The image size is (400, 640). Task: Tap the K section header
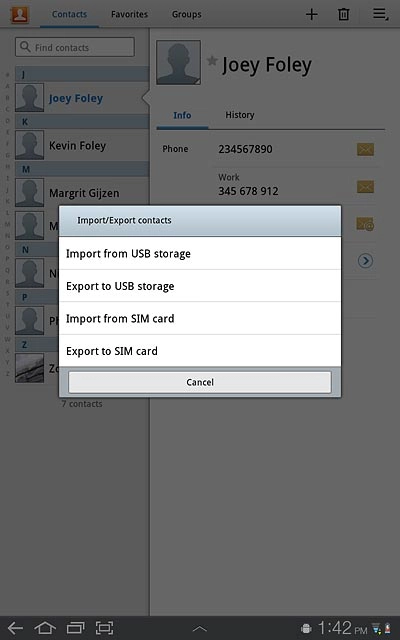[82, 122]
